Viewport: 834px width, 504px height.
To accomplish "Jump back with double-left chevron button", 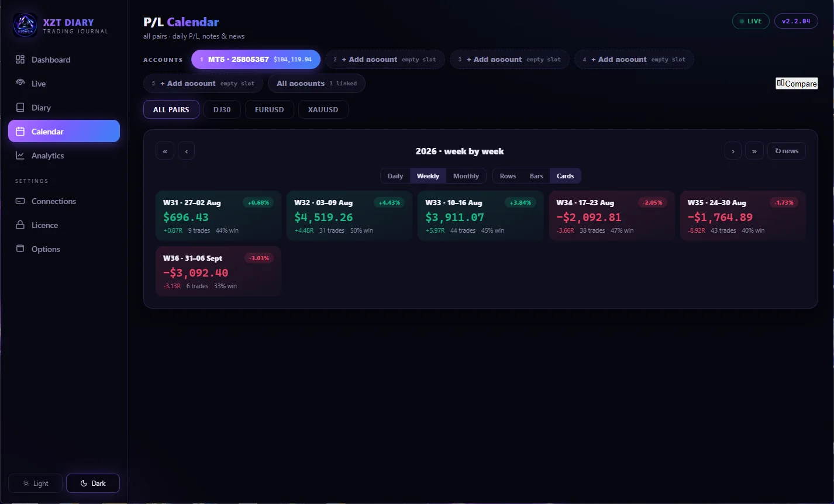I will pyautogui.click(x=165, y=151).
